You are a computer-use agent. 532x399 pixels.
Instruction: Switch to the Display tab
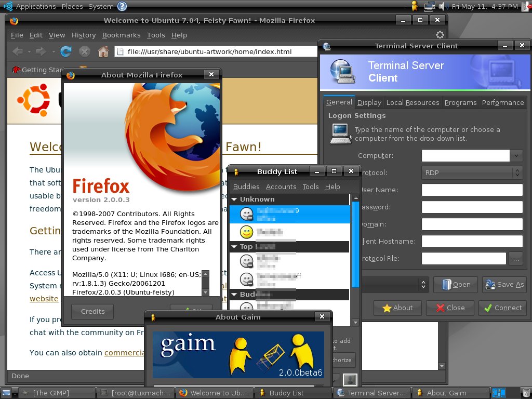(369, 102)
